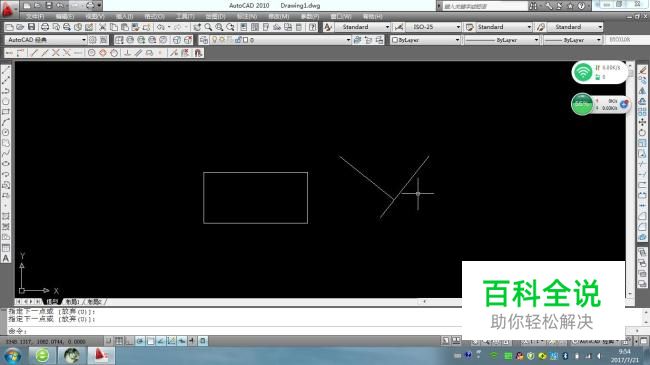The height and width of the screenshot is (365, 650).
Task: Select the Mirror modify tool
Action: (642, 91)
